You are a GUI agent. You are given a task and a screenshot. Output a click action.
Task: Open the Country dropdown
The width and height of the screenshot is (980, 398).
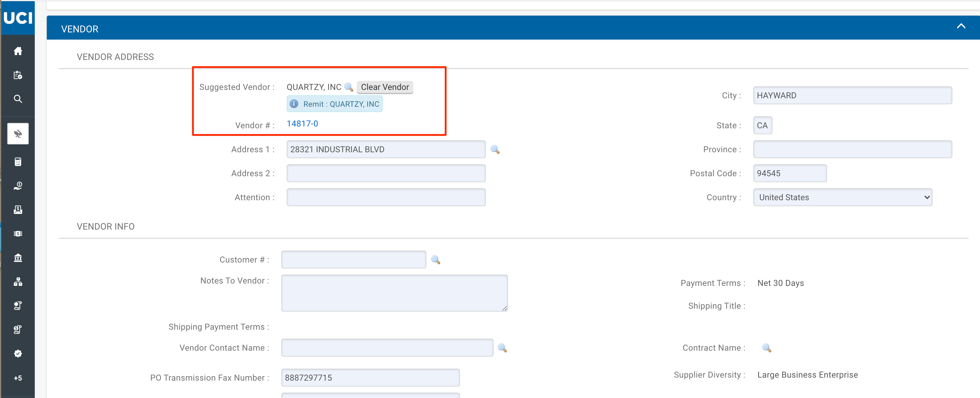tap(842, 197)
